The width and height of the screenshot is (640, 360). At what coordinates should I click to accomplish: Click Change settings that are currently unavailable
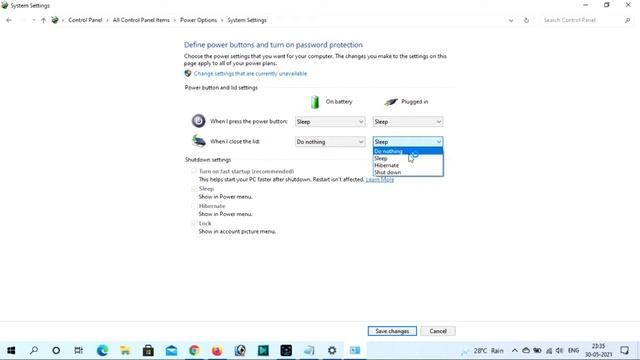tap(250, 73)
